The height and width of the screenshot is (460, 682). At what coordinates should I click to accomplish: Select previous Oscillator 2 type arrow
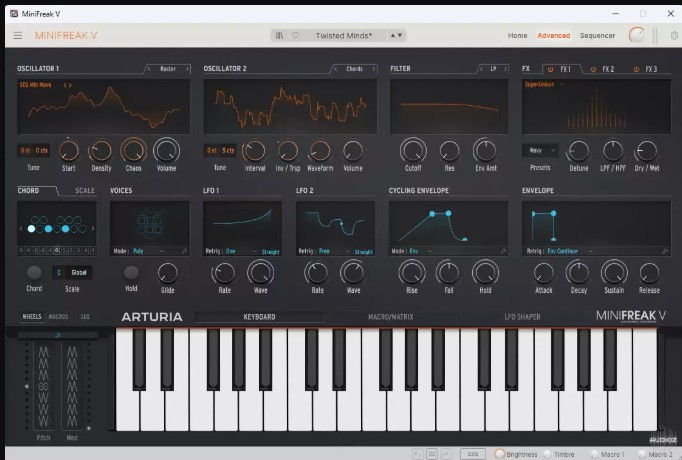pos(335,69)
